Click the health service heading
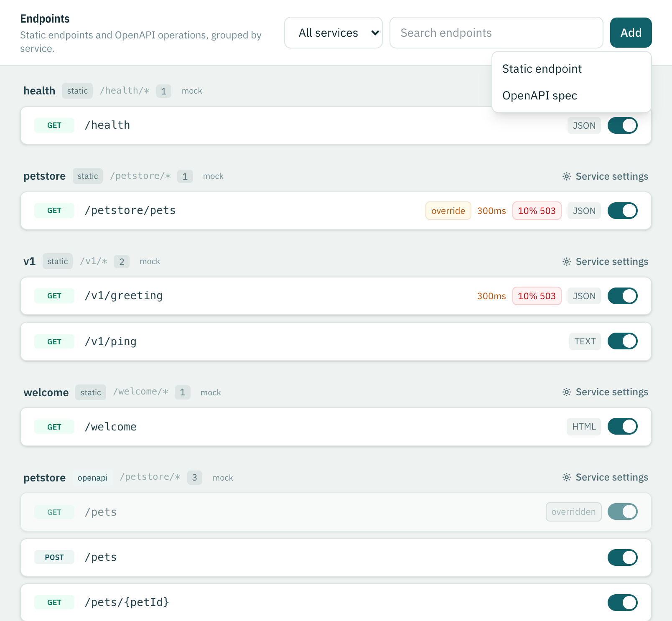Screen dimensions: 672x621 (39, 91)
